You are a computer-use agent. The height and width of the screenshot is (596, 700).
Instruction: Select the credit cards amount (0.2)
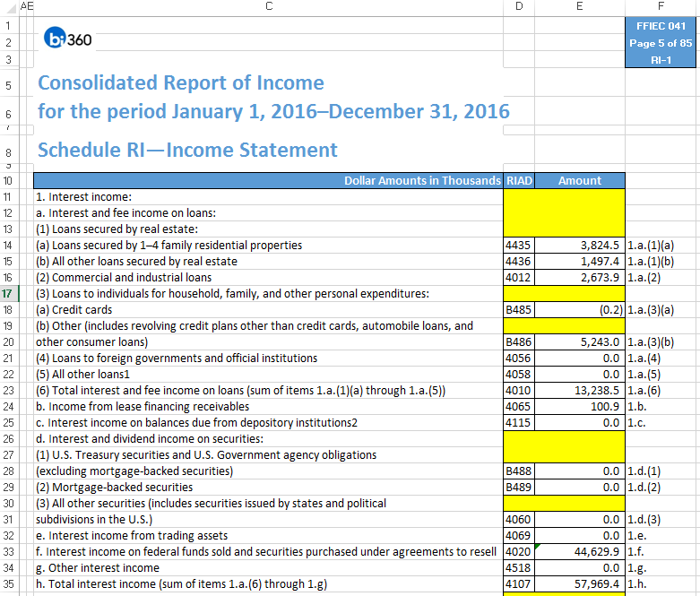579,309
